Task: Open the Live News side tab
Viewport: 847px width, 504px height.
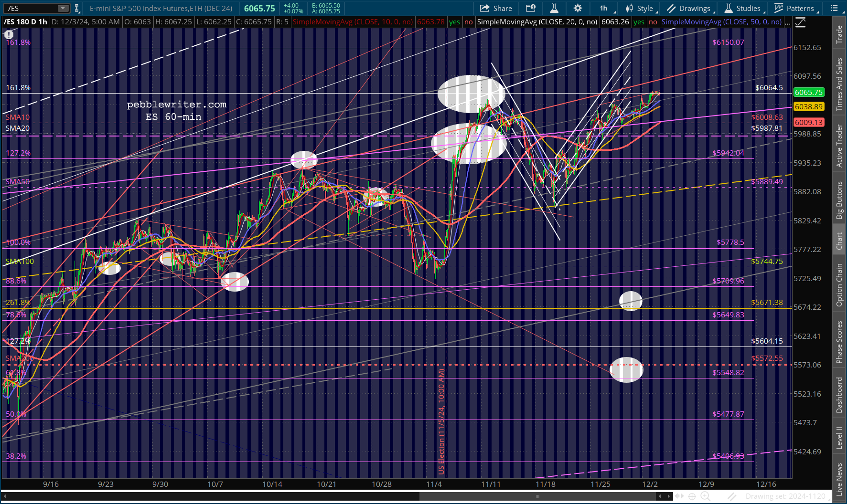Action: coord(839,479)
